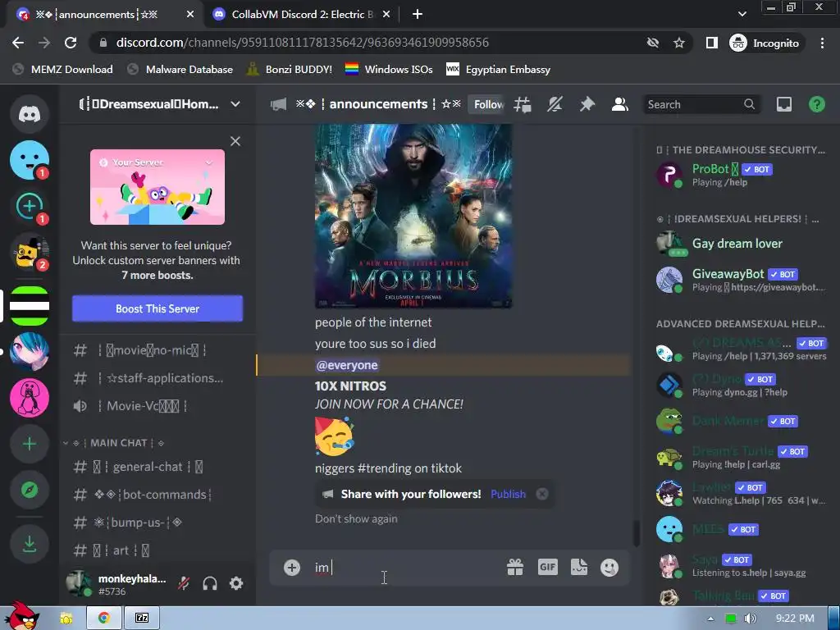Bookmark this page with star icon
840x630 pixels.
point(679,43)
